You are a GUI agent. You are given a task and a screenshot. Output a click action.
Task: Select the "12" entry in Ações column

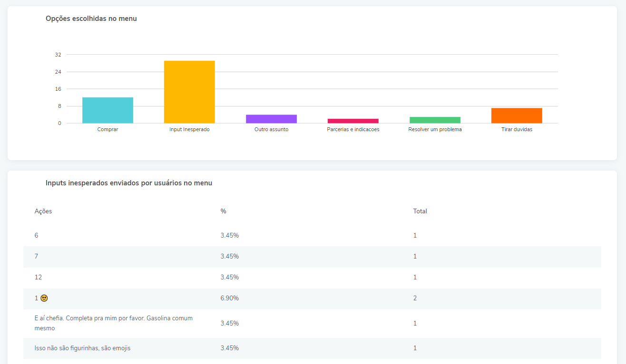[38, 277]
